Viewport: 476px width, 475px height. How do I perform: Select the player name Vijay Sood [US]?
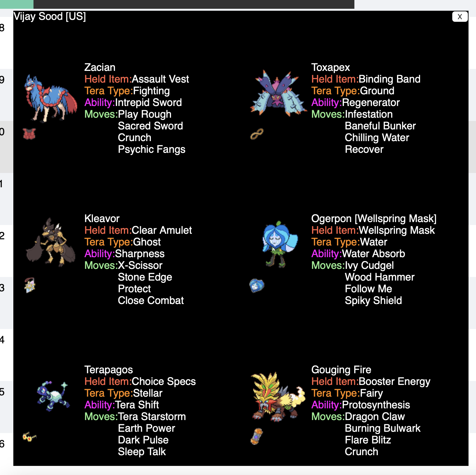pyautogui.click(x=50, y=16)
